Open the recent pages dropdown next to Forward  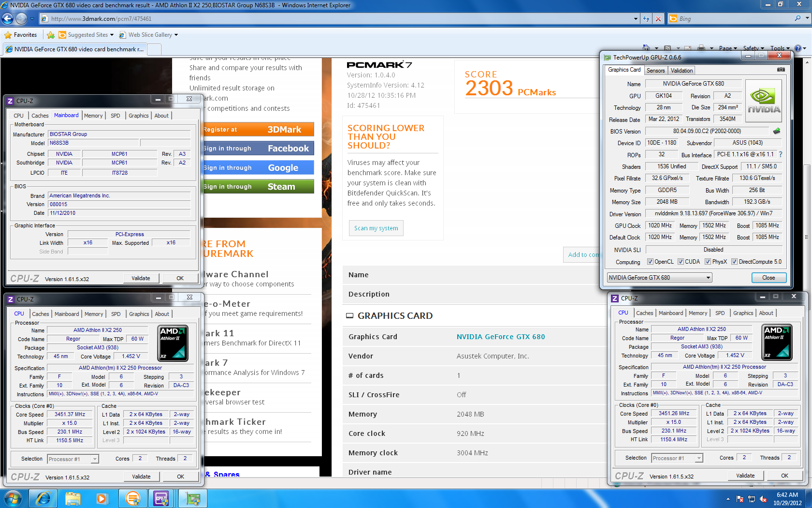tap(32, 19)
